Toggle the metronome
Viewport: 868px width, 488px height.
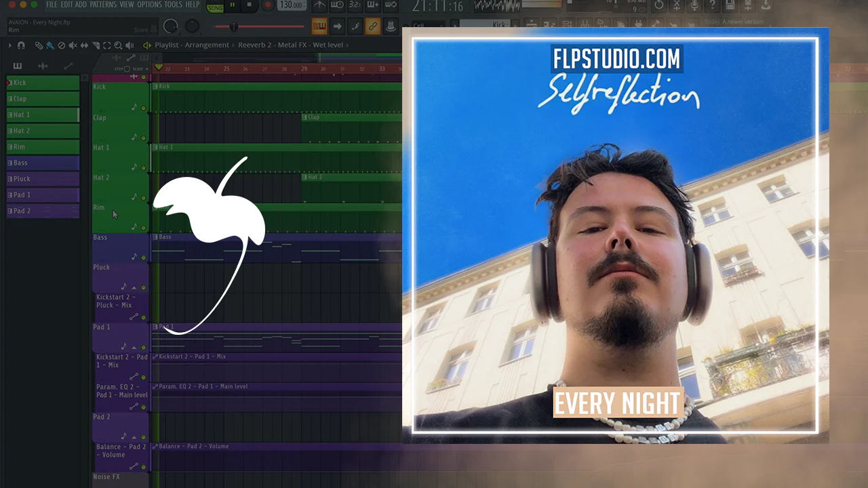319,5
